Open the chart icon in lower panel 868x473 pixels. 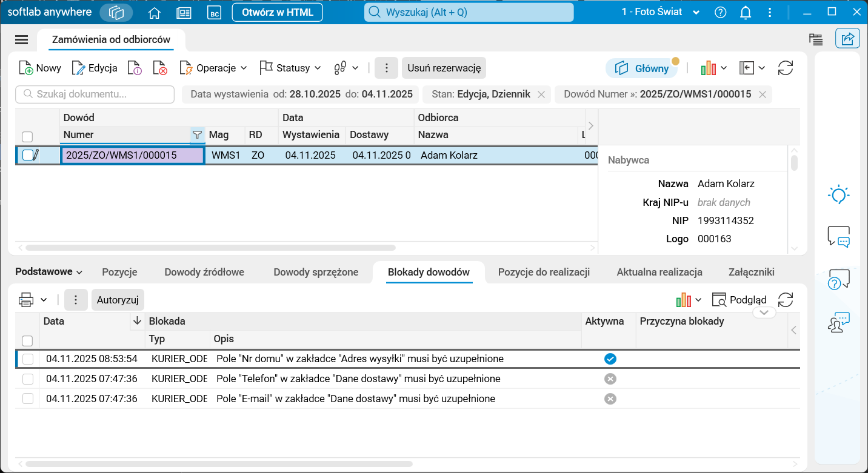[683, 299]
